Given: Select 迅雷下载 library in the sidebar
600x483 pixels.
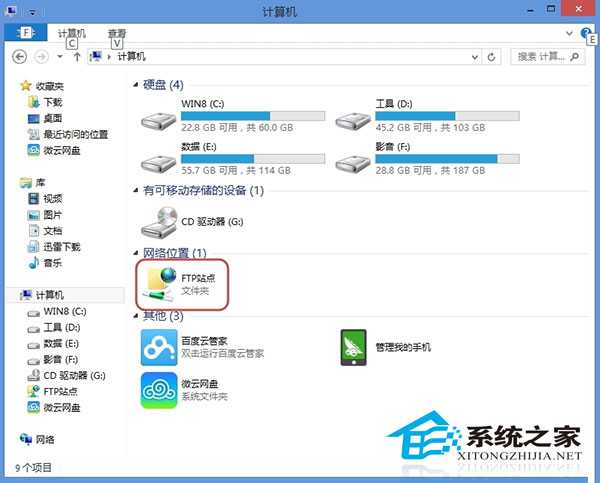Looking at the screenshot, I should pyautogui.click(x=61, y=247).
